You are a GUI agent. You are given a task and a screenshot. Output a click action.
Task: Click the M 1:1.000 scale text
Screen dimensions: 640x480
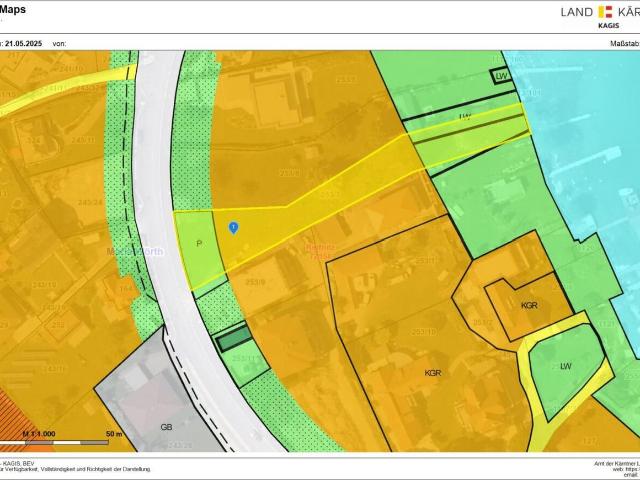coord(42,434)
